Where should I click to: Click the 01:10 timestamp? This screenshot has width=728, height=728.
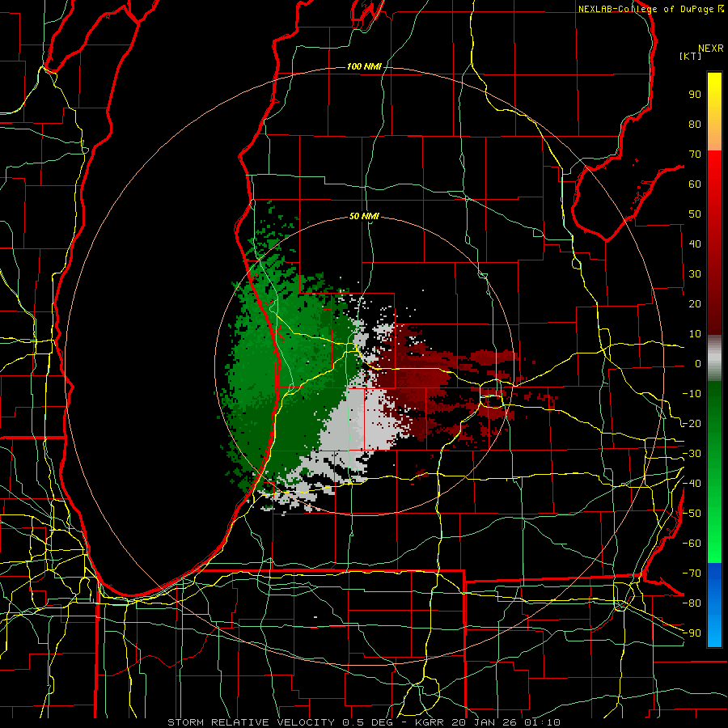(542, 722)
